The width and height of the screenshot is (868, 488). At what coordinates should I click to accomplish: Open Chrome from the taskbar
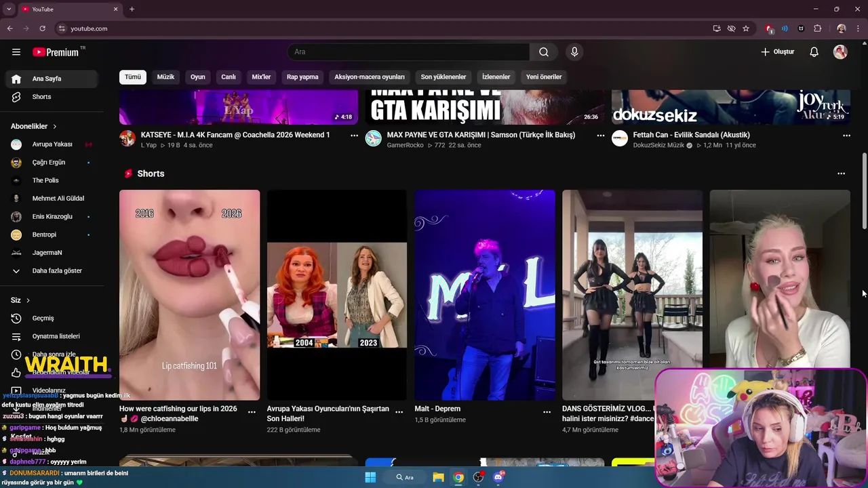458,477
